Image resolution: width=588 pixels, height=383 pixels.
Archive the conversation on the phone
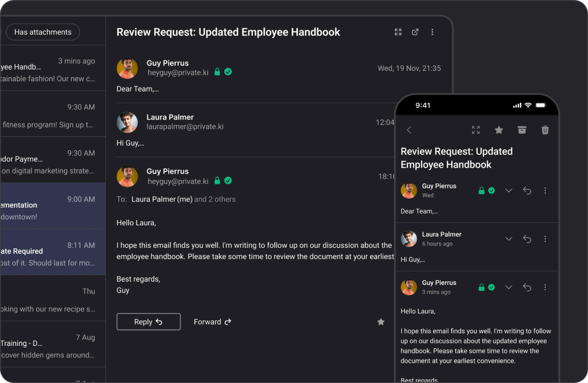click(522, 130)
